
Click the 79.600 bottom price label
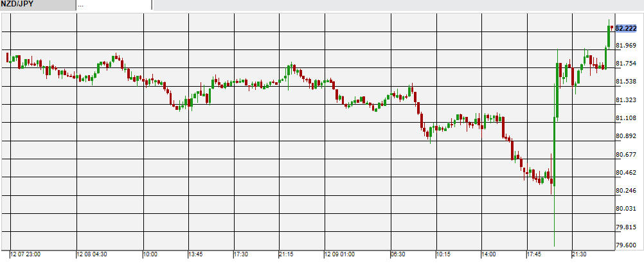point(625,245)
